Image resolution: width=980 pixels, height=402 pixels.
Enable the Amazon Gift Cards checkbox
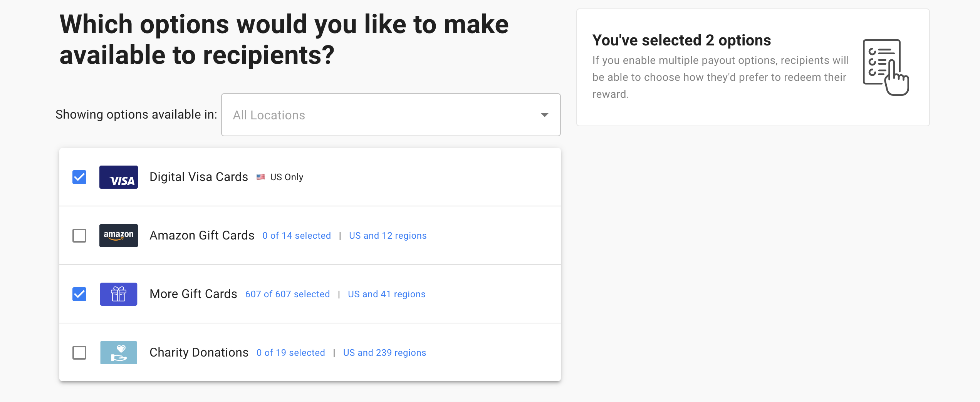79,236
